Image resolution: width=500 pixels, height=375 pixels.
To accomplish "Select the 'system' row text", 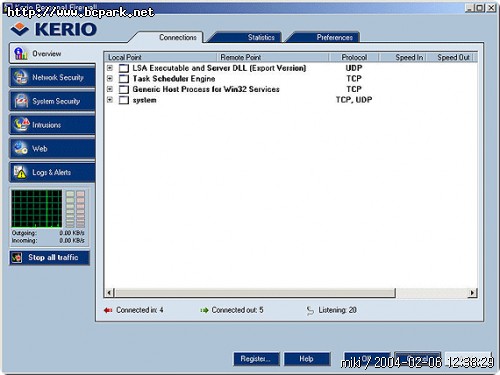I will click(x=144, y=100).
